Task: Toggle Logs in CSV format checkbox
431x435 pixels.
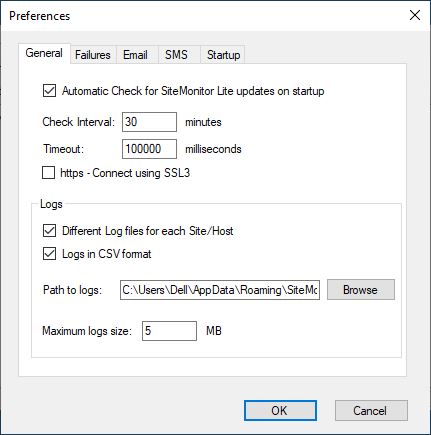Action: click(x=49, y=254)
